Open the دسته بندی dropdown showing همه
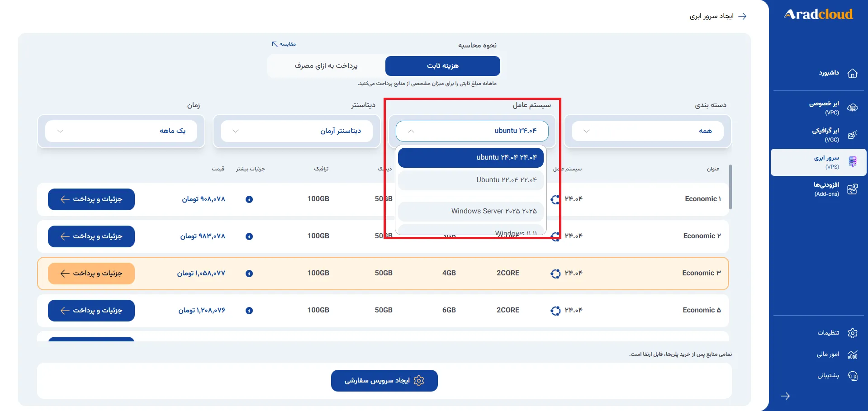The width and height of the screenshot is (868, 411). click(648, 131)
